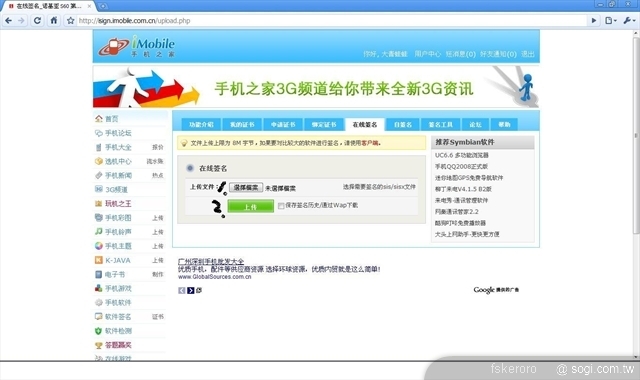Switch to the 功能介绍 tab

point(201,124)
